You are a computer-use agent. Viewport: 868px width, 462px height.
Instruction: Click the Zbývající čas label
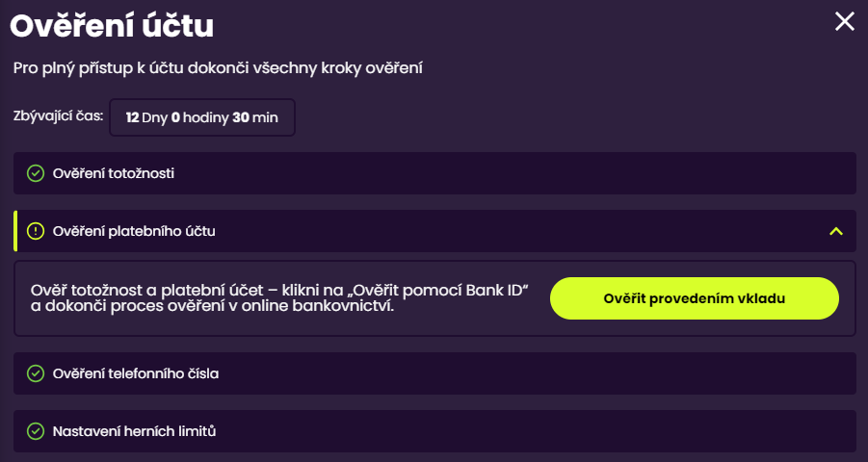pyautogui.click(x=58, y=116)
